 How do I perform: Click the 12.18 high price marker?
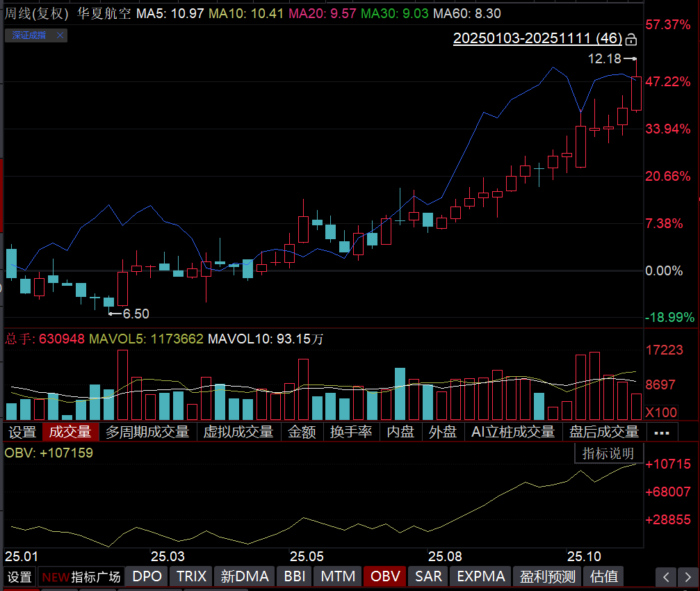[603, 59]
